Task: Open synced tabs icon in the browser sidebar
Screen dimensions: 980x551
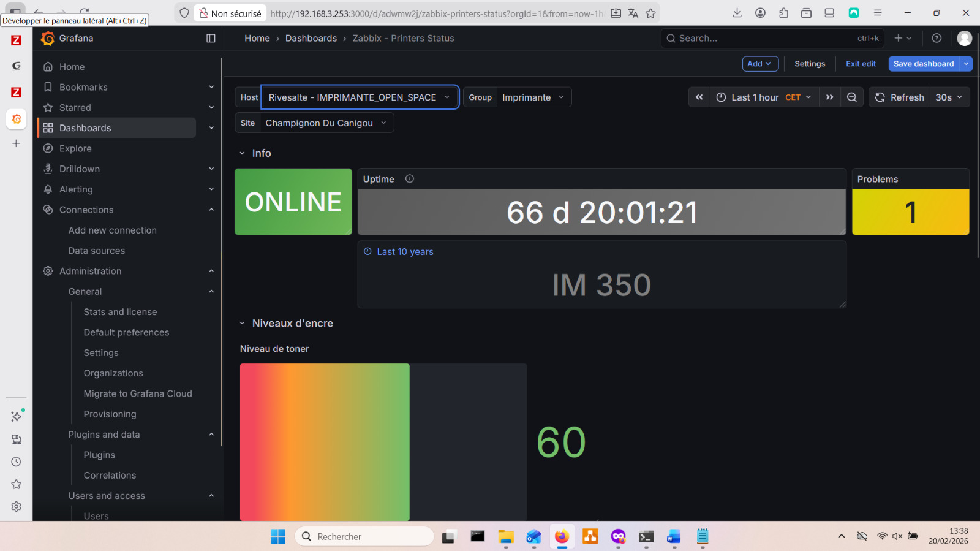Action: point(17,439)
